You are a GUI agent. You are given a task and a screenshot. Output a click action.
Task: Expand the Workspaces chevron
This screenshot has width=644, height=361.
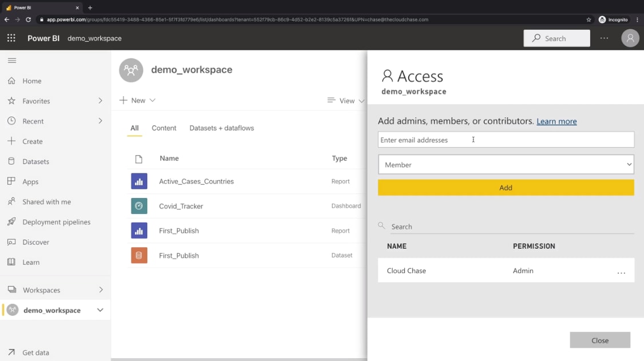pos(101,289)
